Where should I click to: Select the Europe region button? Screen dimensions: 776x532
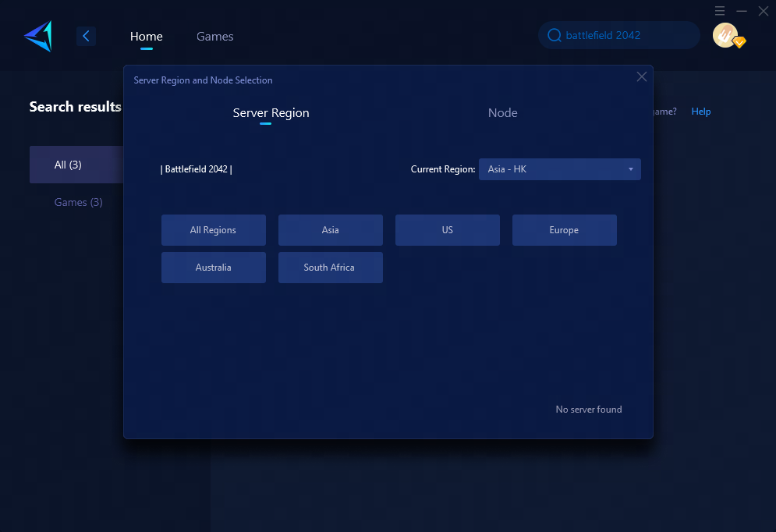(564, 230)
